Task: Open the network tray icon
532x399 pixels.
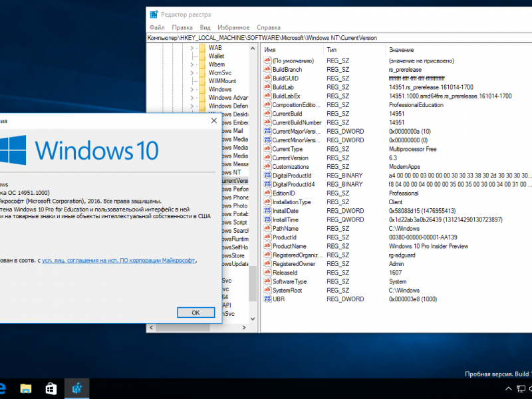Action: [521, 389]
